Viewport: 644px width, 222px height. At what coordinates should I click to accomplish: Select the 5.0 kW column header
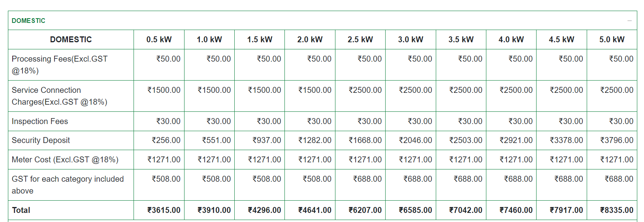[612, 40]
